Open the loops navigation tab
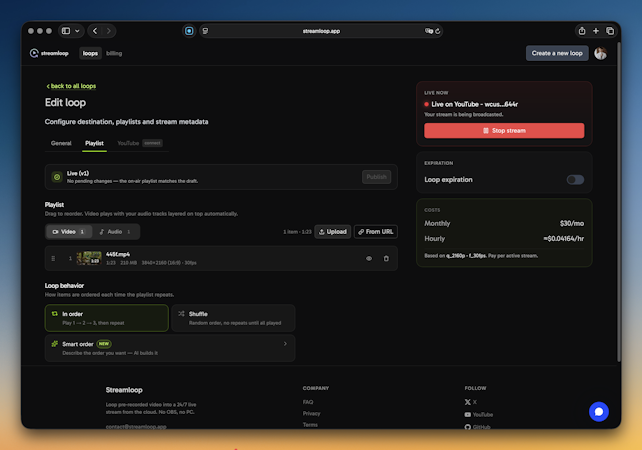The height and width of the screenshot is (450, 642). coord(90,53)
